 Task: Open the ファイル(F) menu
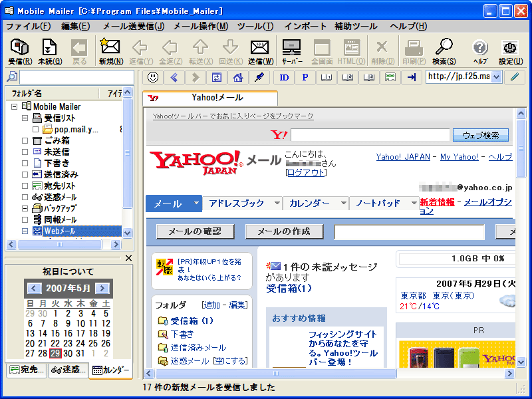(x=29, y=26)
